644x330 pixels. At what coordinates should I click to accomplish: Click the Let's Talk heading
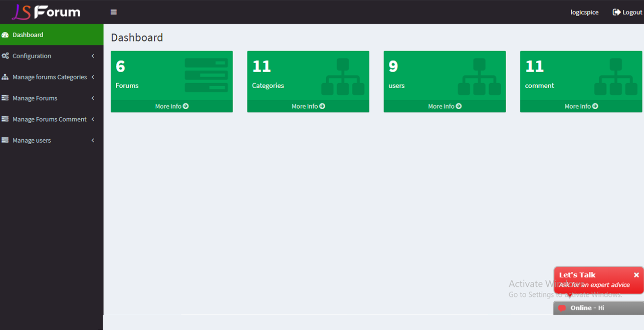pyautogui.click(x=577, y=275)
